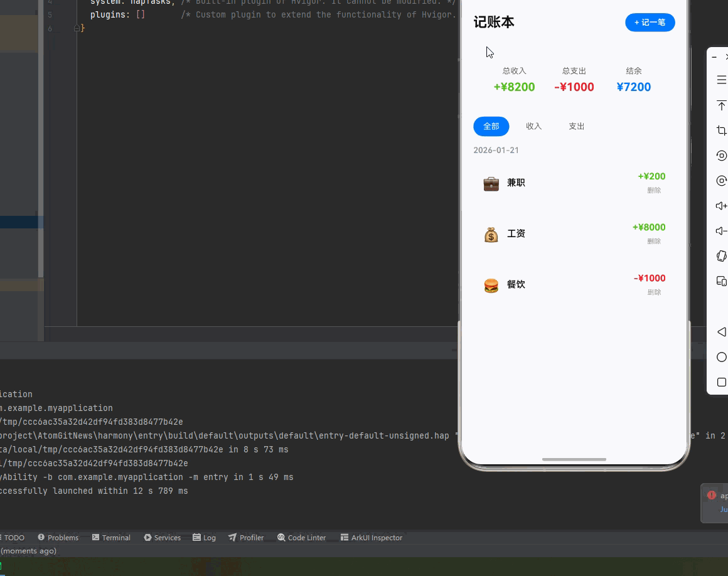Screen dimensions: 728x576
Task: Click the +¥200 amount of 兼职
Action: (x=651, y=176)
